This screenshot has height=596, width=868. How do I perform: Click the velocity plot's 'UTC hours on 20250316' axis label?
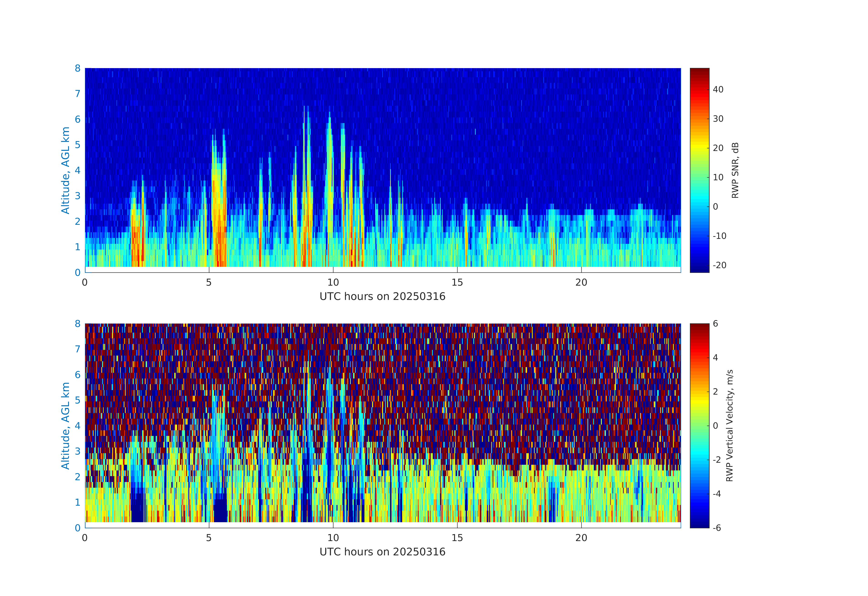coord(382,552)
